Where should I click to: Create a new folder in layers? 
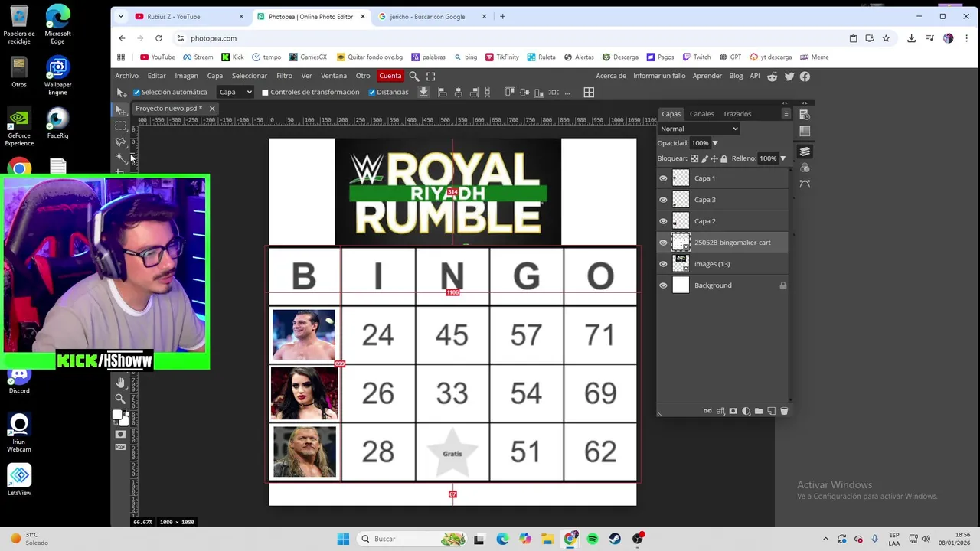point(759,411)
